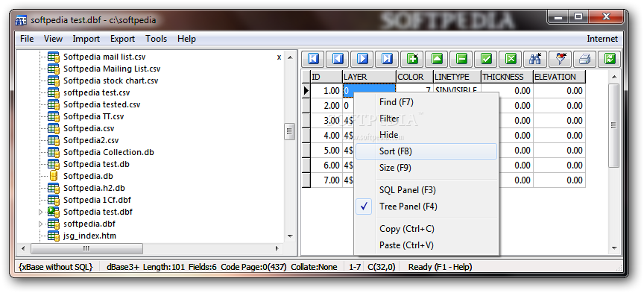The height and width of the screenshot is (293, 644).
Task: Jump to the last record
Action: pyautogui.click(x=387, y=59)
